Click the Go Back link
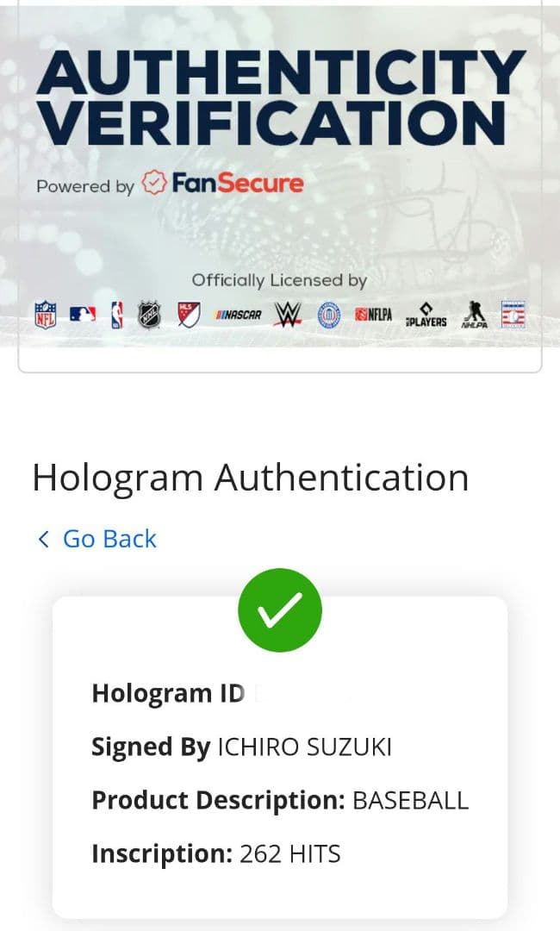560x931 pixels. point(109,539)
